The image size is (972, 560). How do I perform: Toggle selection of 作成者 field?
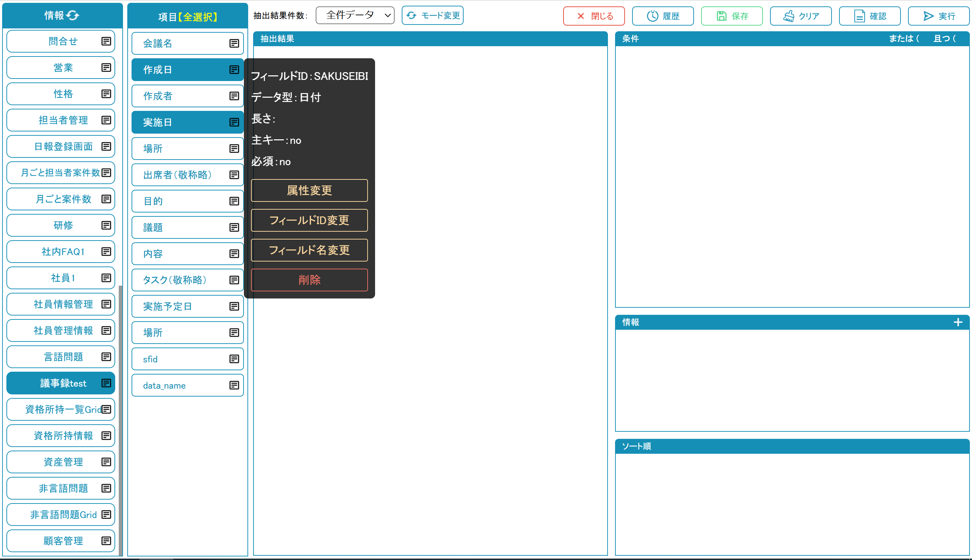coord(187,96)
